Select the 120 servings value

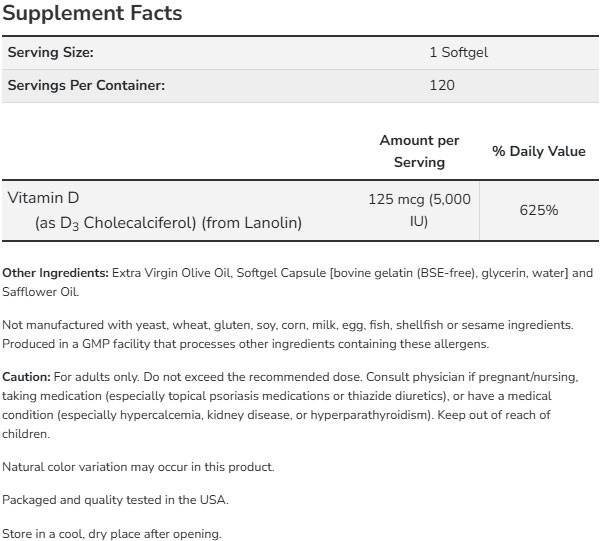[x=441, y=85]
